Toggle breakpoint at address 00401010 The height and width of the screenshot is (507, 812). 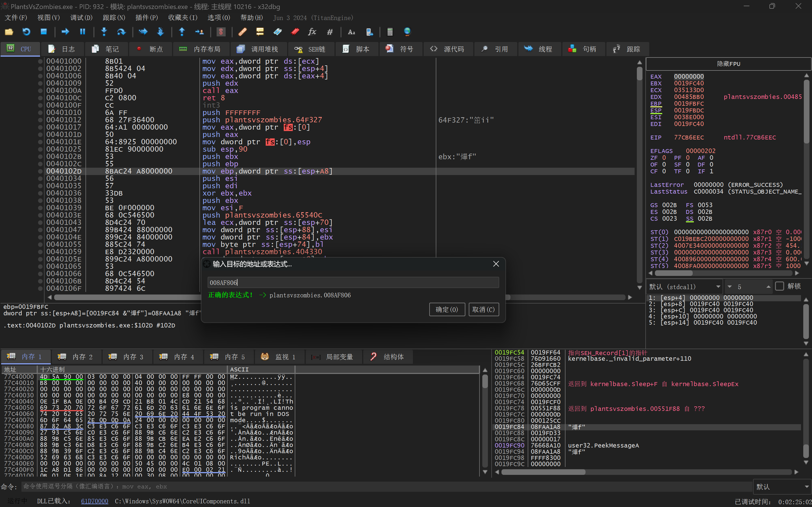[x=40, y=113]
